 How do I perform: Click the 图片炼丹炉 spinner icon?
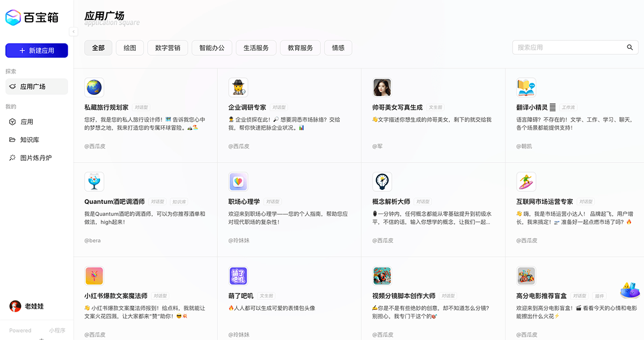point(12,158)
